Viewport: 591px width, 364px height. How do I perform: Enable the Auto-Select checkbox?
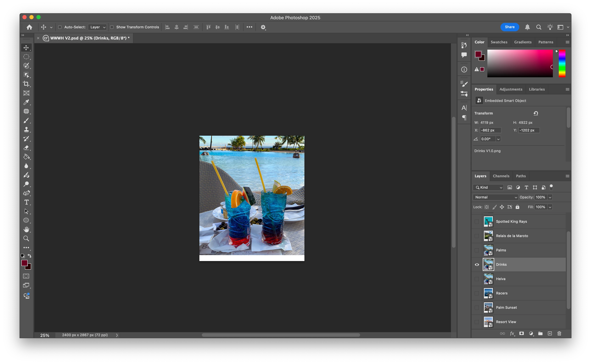point(60,27)
